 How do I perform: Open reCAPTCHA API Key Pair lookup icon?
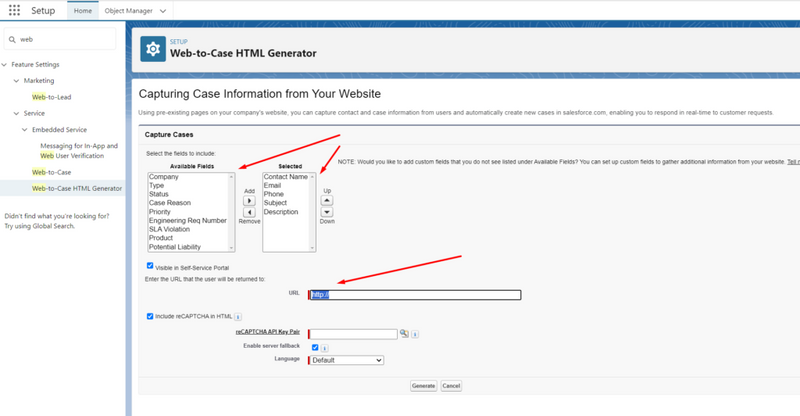(404, 333)
